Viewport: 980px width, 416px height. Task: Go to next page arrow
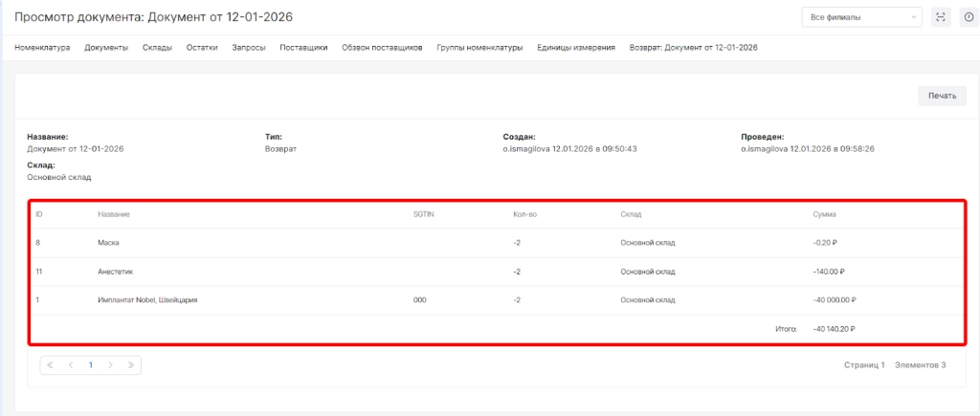click(111, 364)
